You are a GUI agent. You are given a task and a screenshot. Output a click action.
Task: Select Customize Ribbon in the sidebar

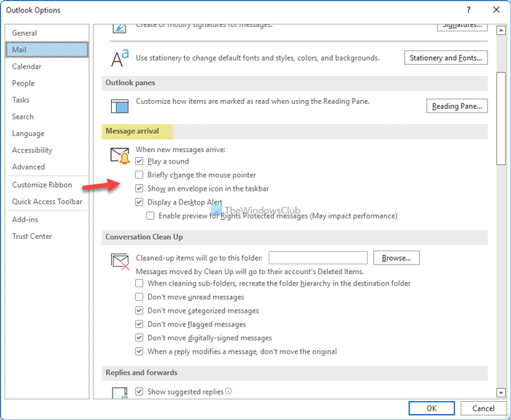tap(41, 185)
